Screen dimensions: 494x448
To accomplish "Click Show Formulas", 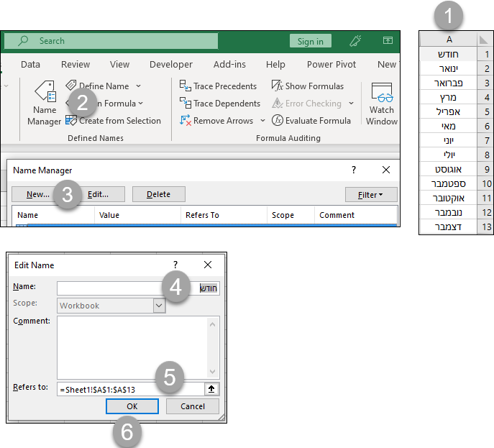I will (307, 86).
